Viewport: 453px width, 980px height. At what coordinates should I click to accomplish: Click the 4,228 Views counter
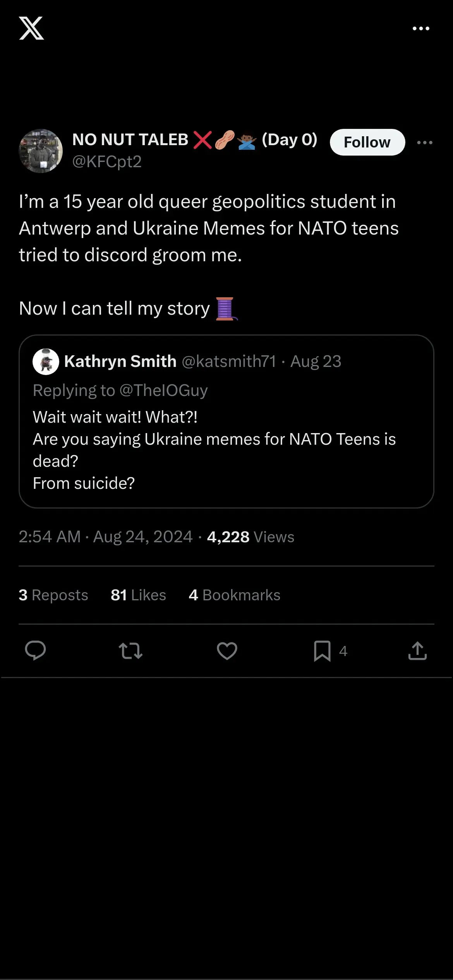tap(251, 537)
